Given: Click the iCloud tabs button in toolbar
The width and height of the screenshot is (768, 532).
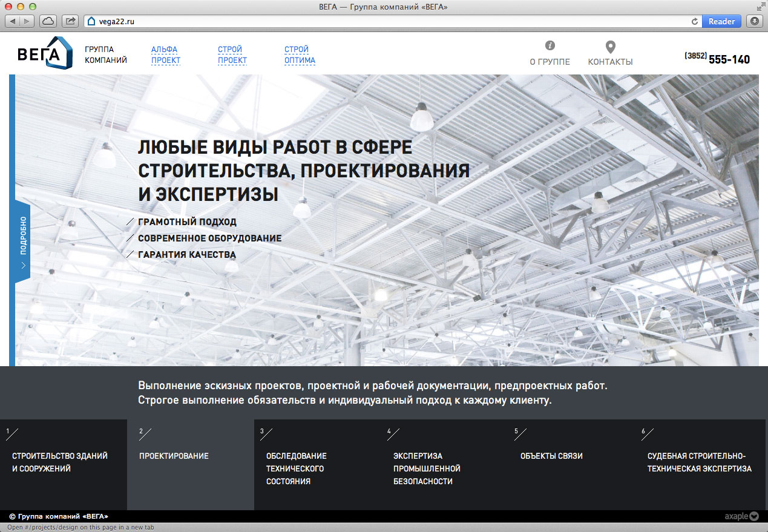Looking at the screenshot, I should tap(48, 21).
